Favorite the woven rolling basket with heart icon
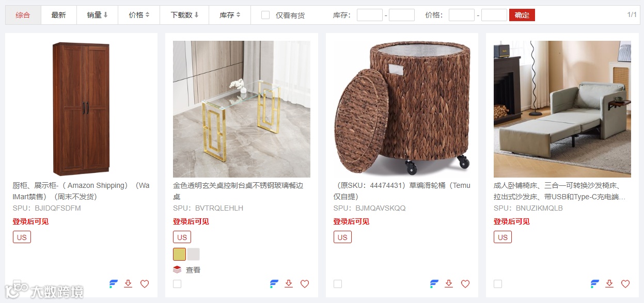This screenshot has width=644, height=303. coord(465,283)
